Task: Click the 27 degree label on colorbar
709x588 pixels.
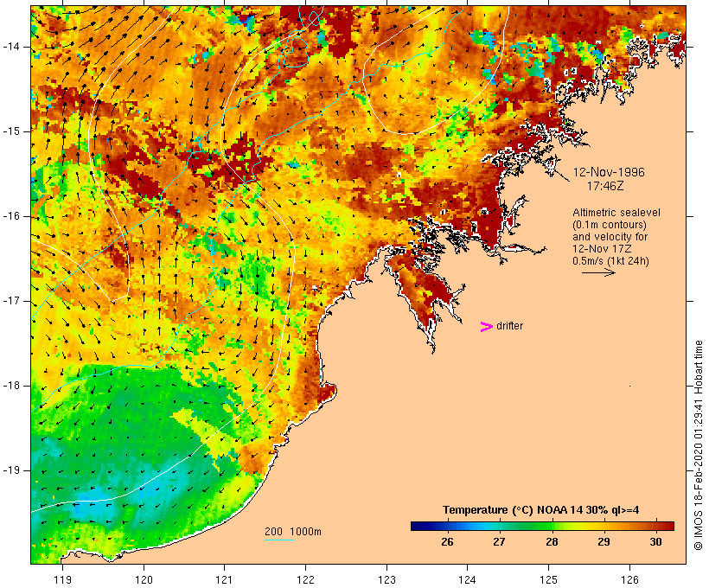Action: 499,542
